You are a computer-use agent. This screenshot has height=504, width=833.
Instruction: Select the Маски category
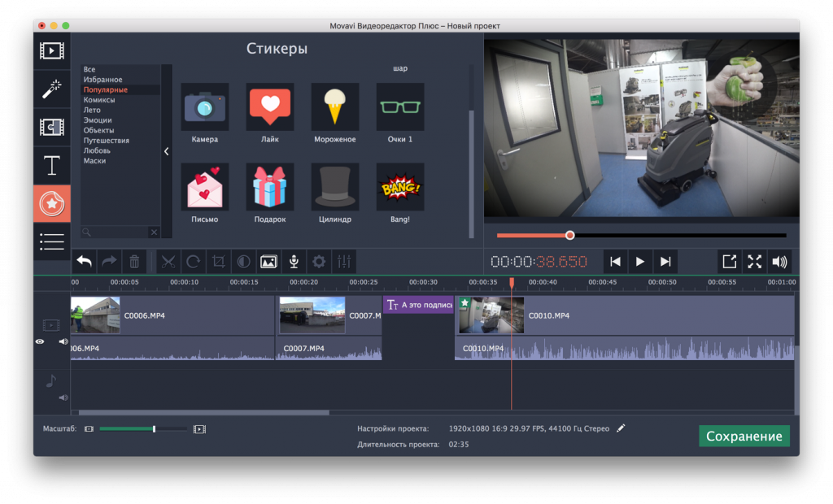pyautogui.click(x=94, y=160)
